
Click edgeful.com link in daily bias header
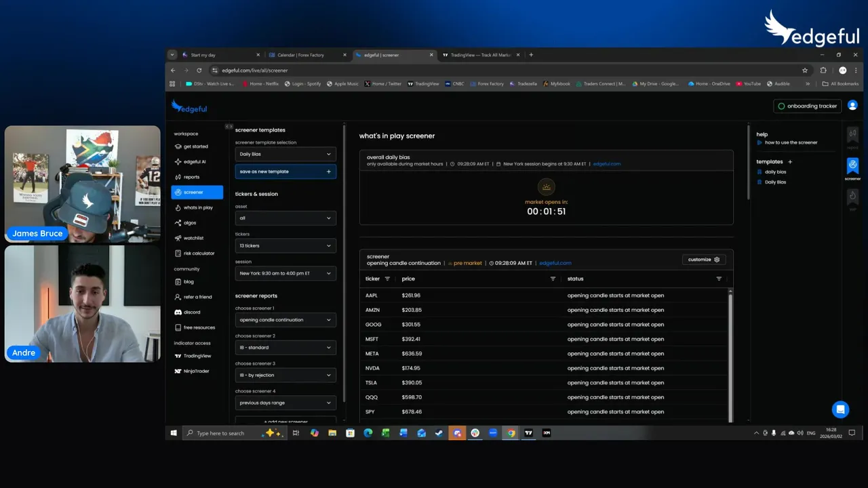(607, 164)
